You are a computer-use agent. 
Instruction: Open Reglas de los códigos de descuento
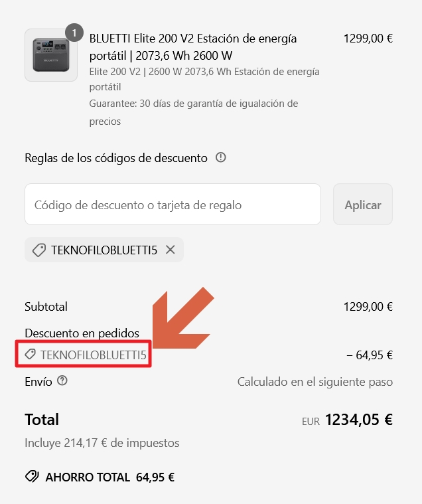(x=116, y=158)
